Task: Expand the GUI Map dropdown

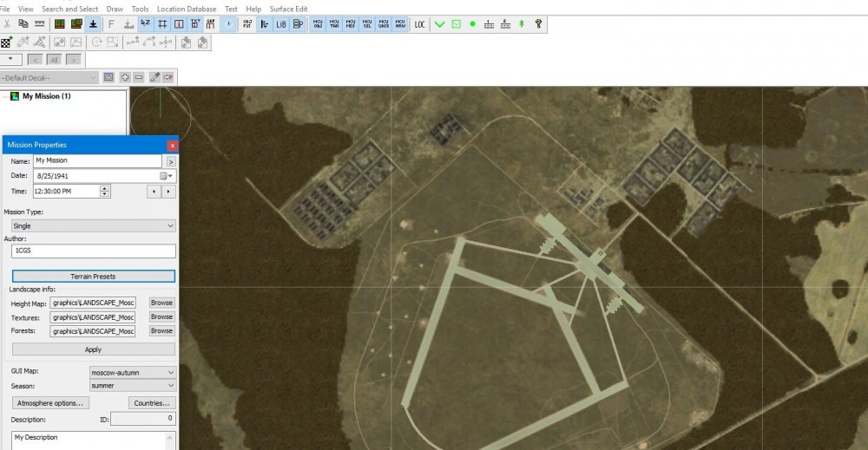Action: tap(132, 372)
